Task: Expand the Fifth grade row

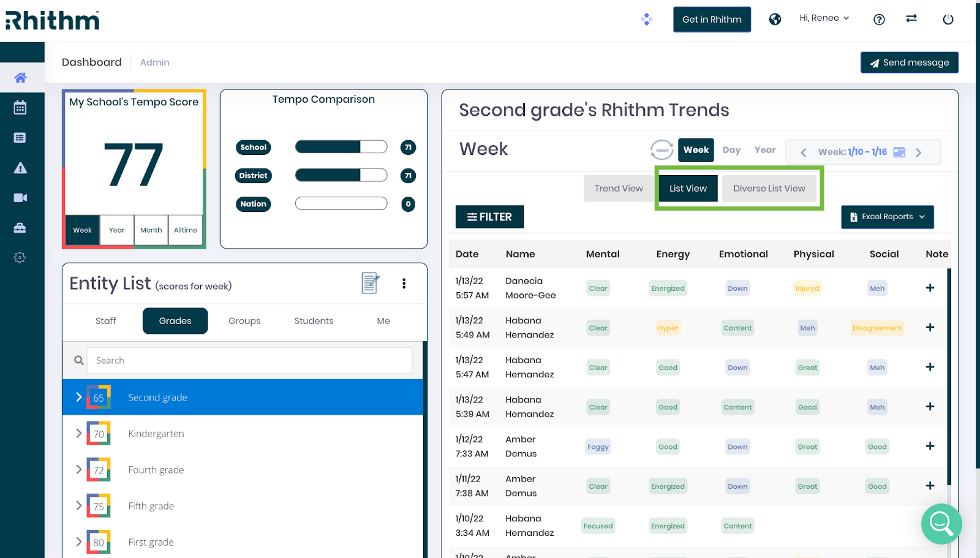Action: [x=79, y=505]
